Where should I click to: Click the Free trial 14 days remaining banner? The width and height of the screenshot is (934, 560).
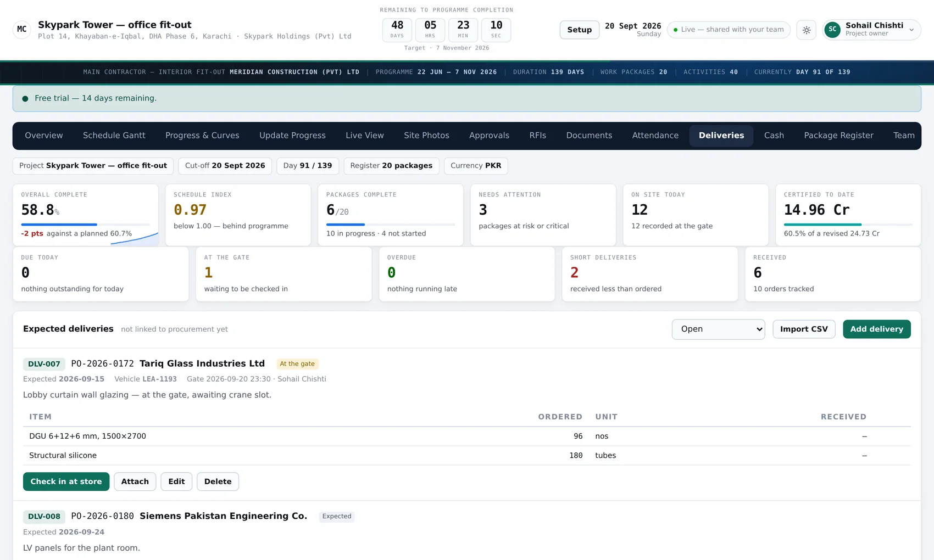tap(466, 98)
